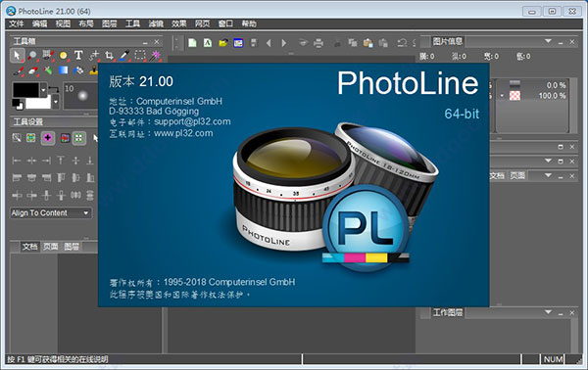Image resolution: width=588 pixels, height=370 pixels.
Task: Open dropdown beside checkered opacity swatch
Action: point(502,96)
